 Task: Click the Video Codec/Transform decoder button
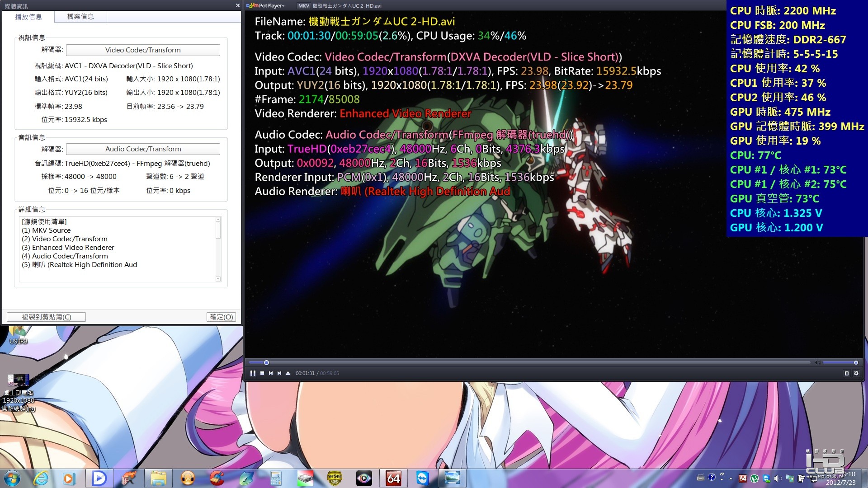(x=143, y=50)
